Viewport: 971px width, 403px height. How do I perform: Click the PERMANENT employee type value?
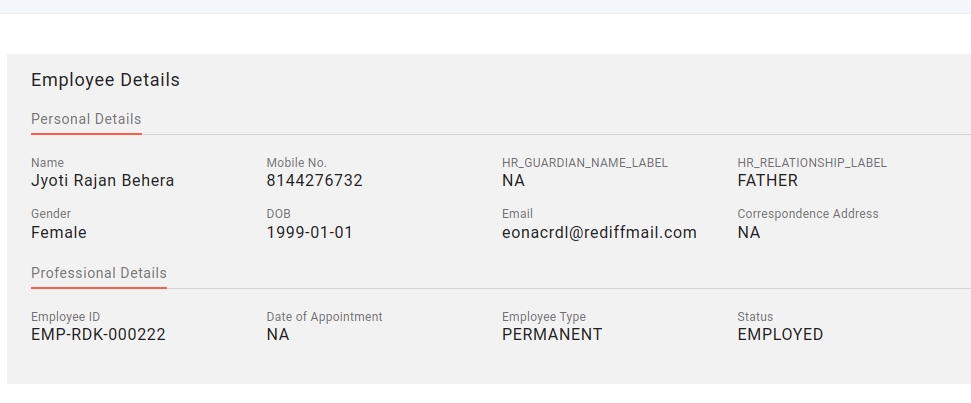[552, 335]
